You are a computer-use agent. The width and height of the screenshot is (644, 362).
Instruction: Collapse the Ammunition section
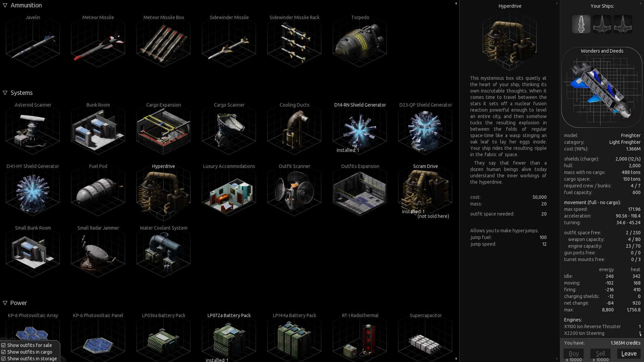(5, 5)
